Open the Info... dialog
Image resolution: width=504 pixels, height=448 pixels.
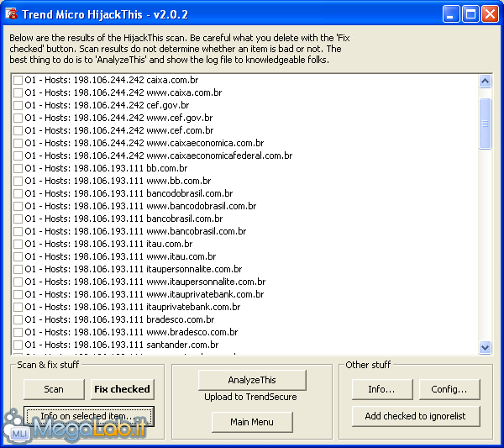point(382,389)
